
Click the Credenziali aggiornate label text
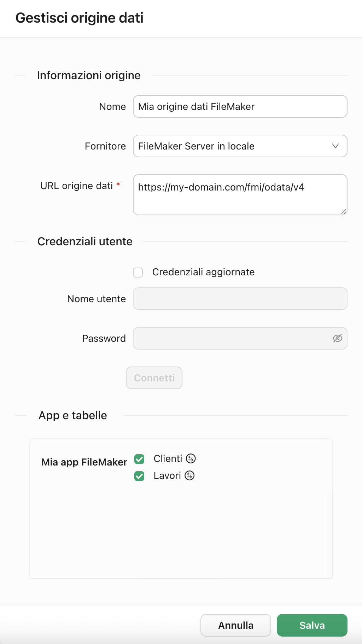coord(203,272)
